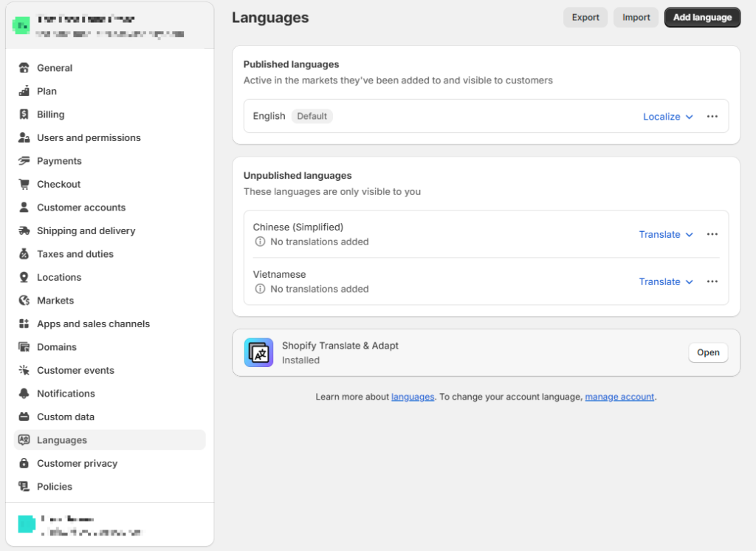This screenshot has height=551, width=756.
Task: Select Languages in the sidebar
Action: point(110,440)
